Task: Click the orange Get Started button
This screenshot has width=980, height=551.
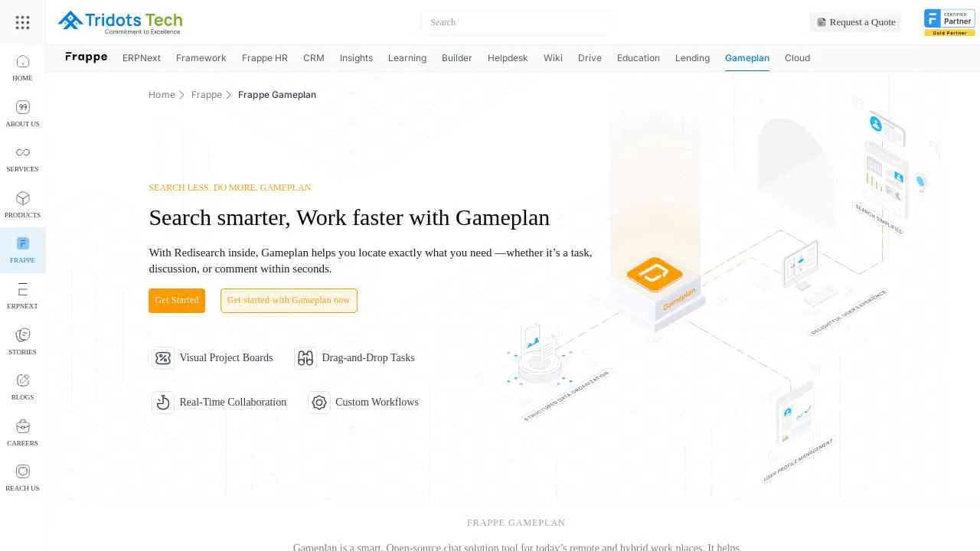Action: [177, 301]
